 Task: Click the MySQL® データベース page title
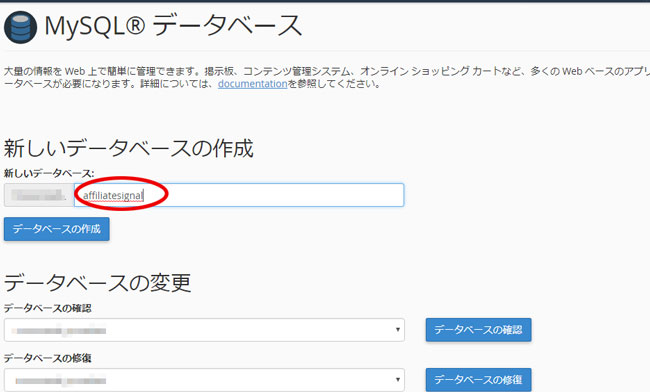click(x=173, y=26)
